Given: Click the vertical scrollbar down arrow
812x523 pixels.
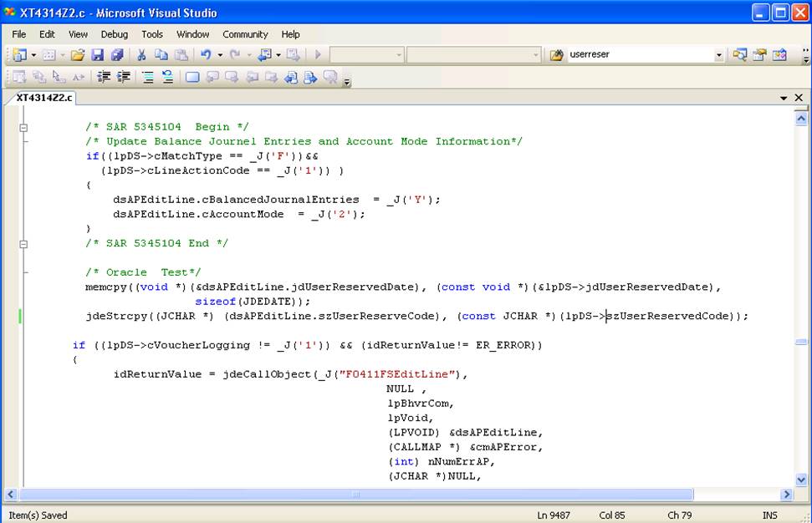Looking at the screenshot, I should tap(801, 480).
